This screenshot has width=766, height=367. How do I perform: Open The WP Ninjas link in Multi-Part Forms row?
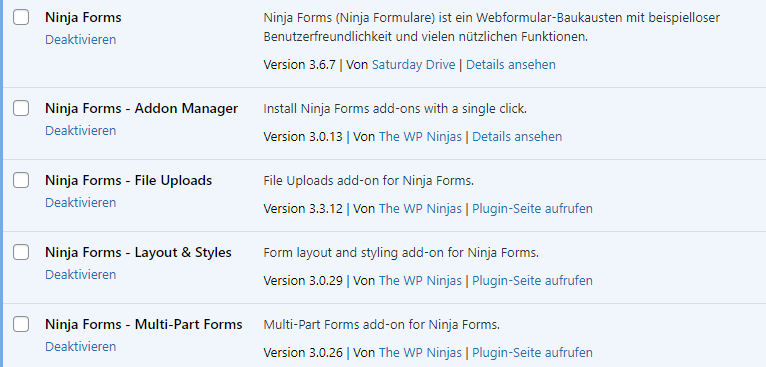[x=420, y=352]
